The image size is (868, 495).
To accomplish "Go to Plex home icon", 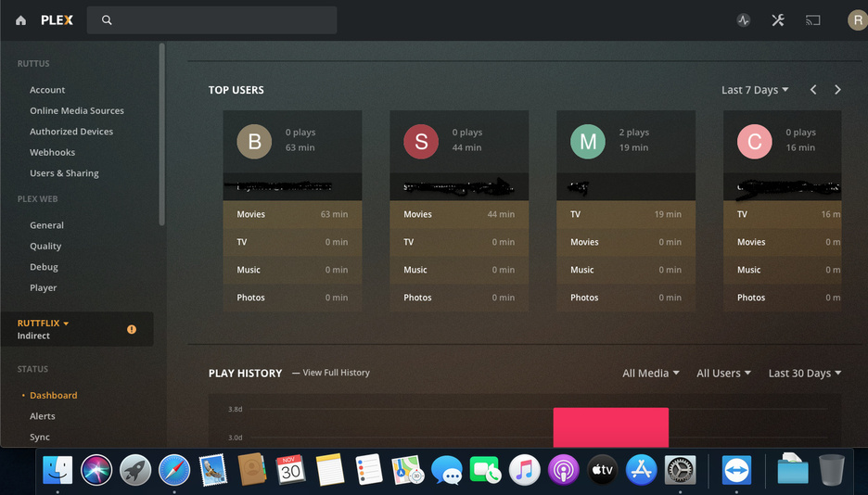I will click(x=21, y=20).
